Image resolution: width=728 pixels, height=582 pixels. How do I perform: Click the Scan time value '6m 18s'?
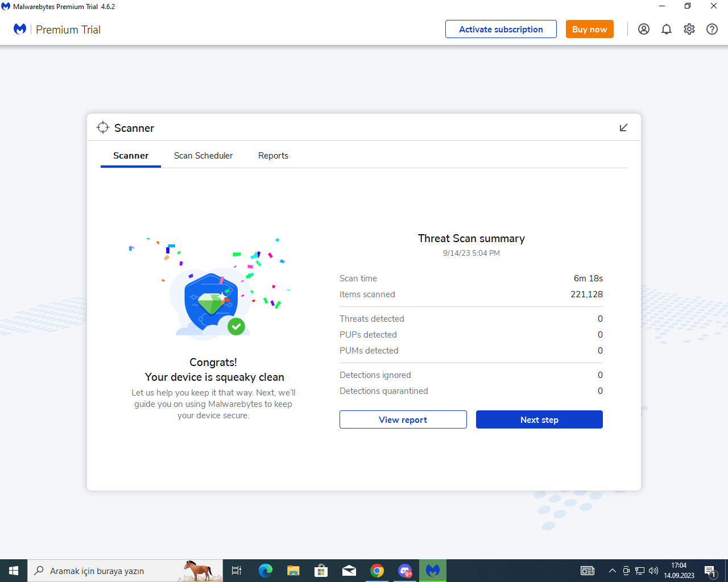[588, 278]
